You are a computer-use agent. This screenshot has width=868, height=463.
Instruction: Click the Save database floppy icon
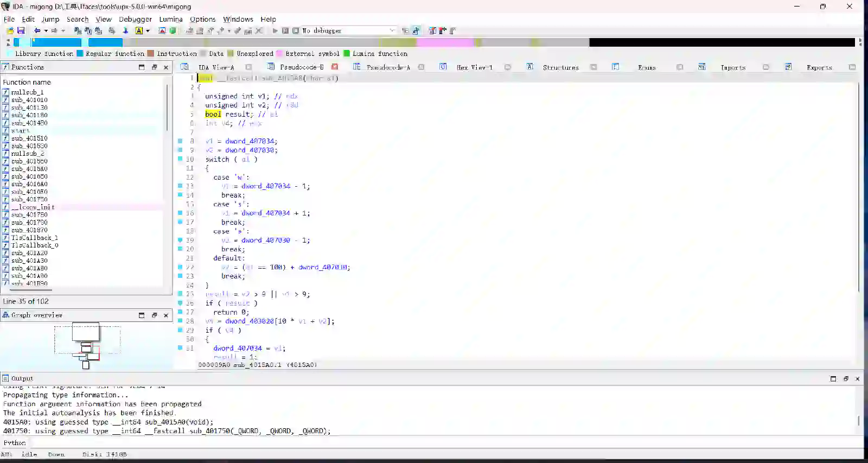click(x=21, y=31)
